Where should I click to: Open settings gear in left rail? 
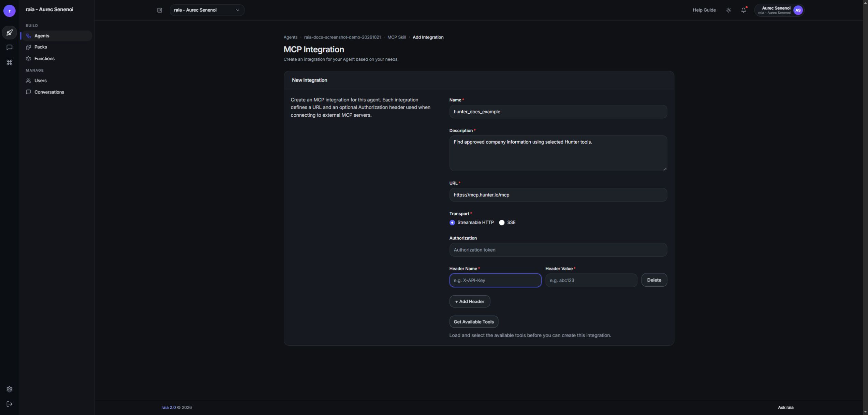click(x=10, y=389)
